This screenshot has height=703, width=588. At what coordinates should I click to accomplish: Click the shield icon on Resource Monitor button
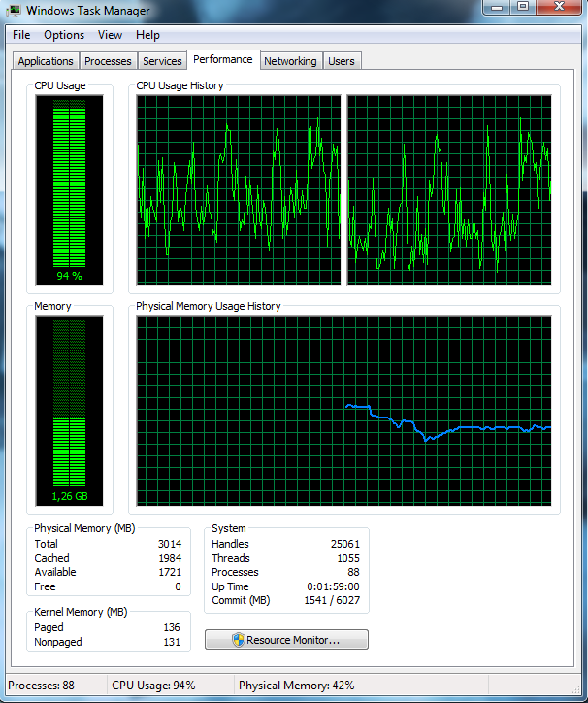pos(239,639)
